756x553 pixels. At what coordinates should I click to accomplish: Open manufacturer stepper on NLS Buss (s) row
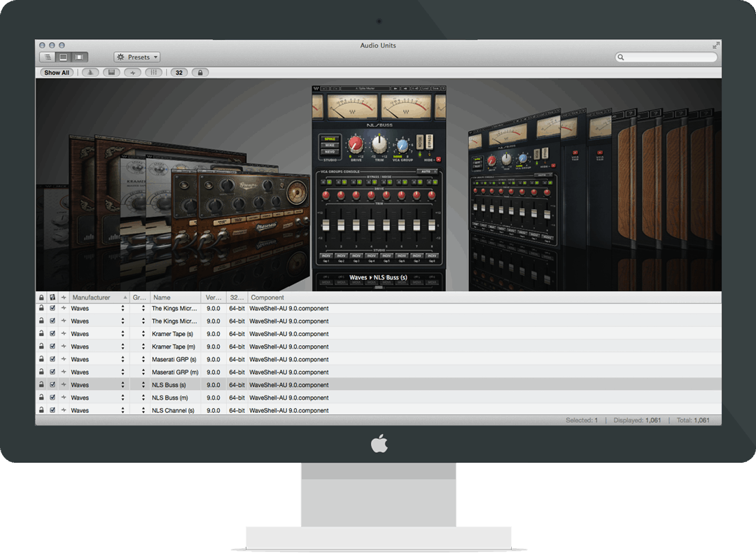123,385
